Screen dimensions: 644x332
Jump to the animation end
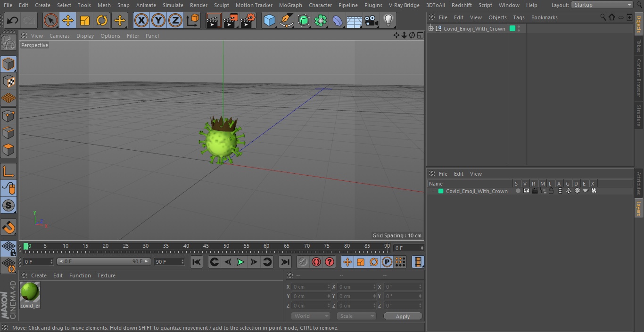pyautogui.click(x=285, y=262)
